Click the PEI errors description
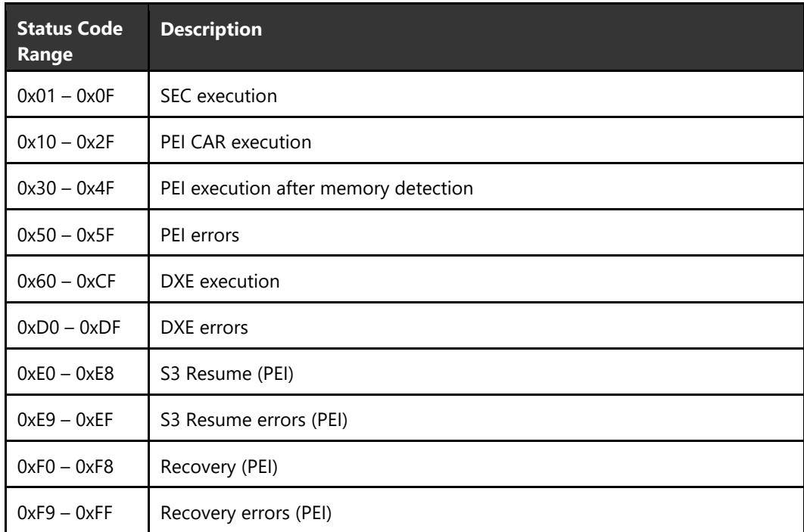 200,235
